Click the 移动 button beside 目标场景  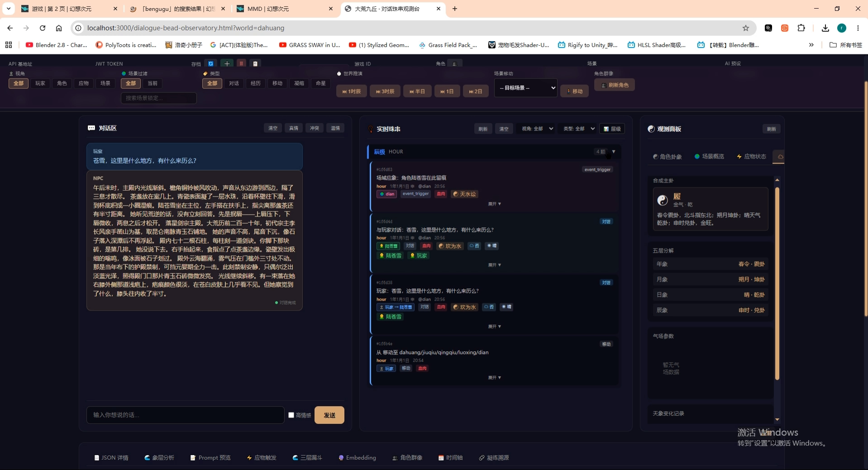click(x=575, y=91)
